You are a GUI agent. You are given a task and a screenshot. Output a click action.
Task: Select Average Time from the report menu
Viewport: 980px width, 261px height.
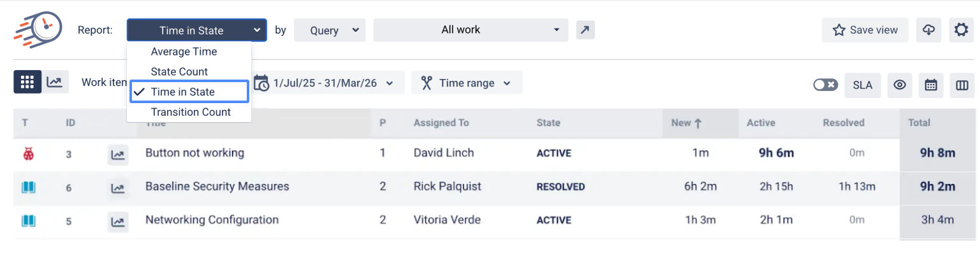coord(184,52)
